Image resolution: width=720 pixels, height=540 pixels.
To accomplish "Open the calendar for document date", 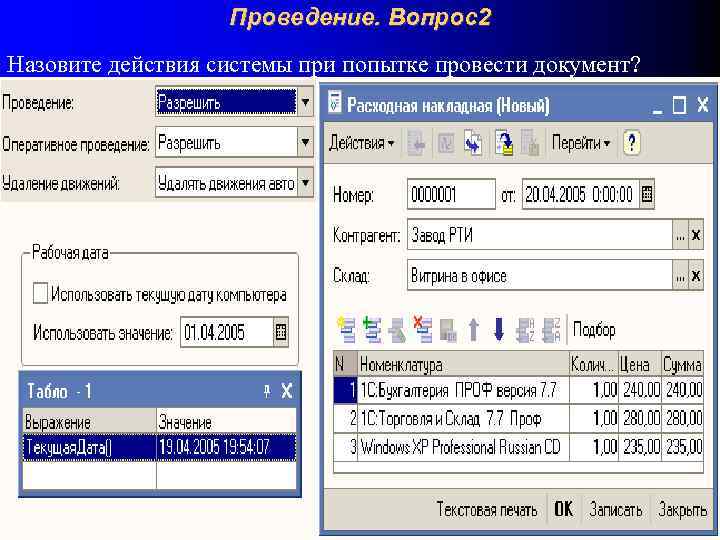I will 647,194.
